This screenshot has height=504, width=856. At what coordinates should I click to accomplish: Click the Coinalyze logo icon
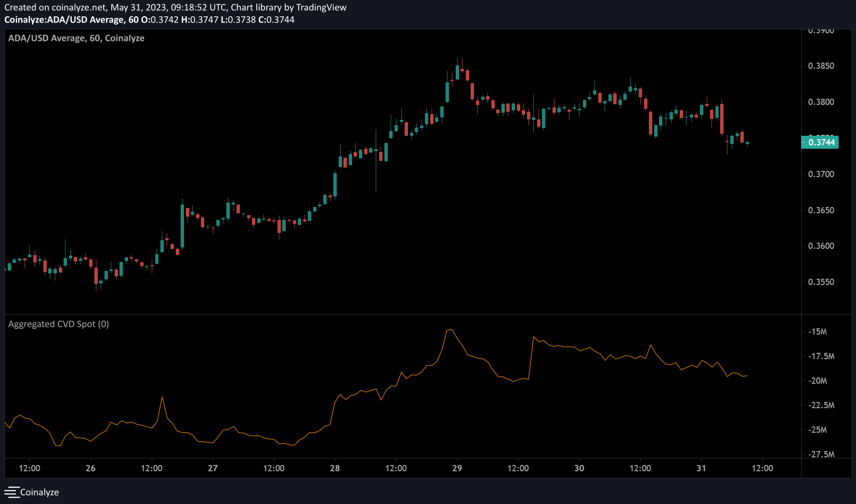tap(12, 492)
